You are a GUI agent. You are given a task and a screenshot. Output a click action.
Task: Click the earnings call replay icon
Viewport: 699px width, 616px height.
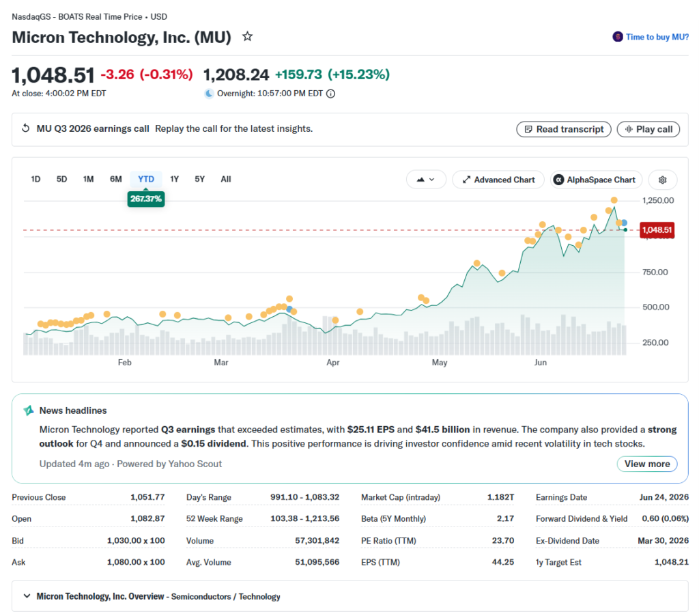click(26, 128)
